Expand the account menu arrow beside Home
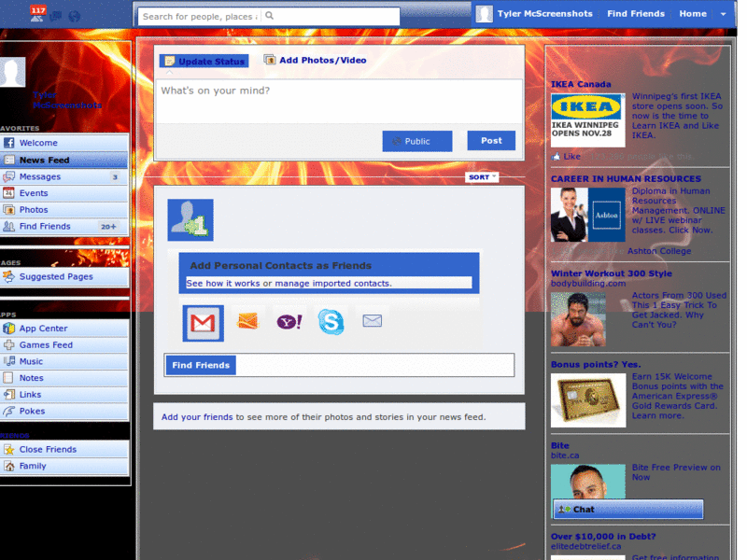 pyautogui.click(x=724, y=14)
